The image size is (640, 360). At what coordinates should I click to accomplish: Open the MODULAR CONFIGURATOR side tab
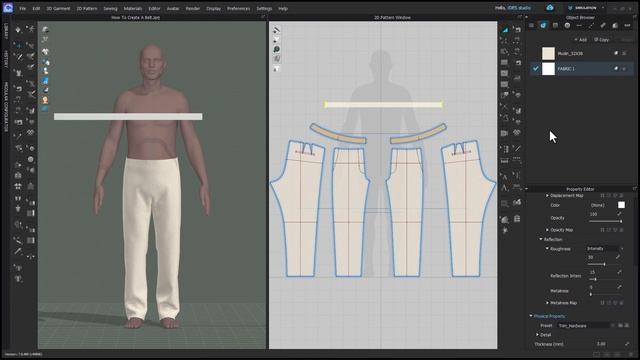pyautogui.click(x=6, y=107)
